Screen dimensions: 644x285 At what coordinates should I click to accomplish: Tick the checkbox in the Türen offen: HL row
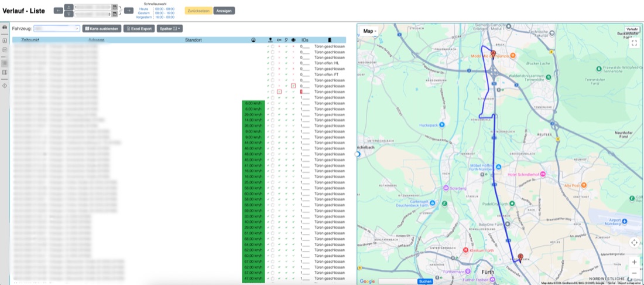coord(273,63)
